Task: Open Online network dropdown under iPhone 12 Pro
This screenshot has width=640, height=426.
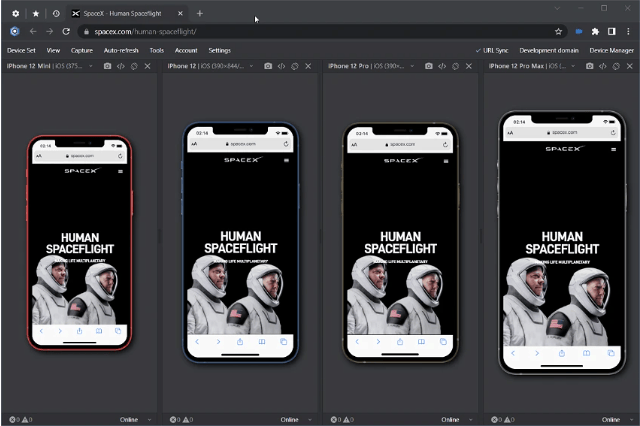Action: [x=457, y=419]
